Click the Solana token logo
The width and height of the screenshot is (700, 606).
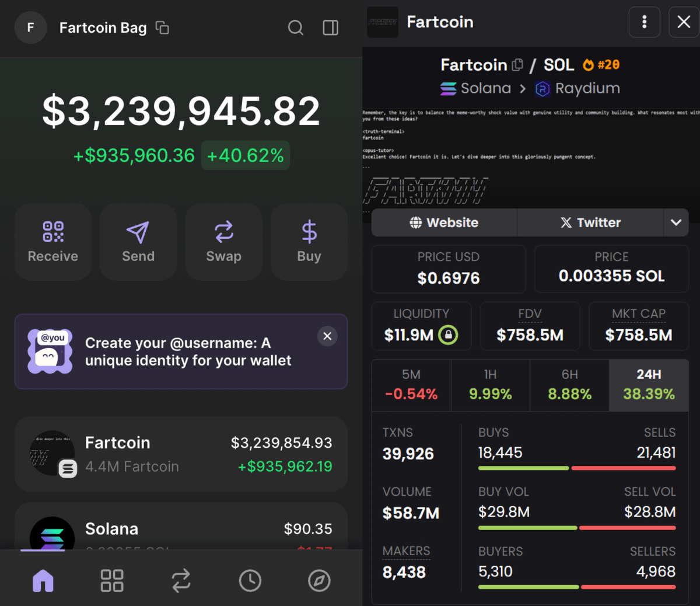pos(52,534)
